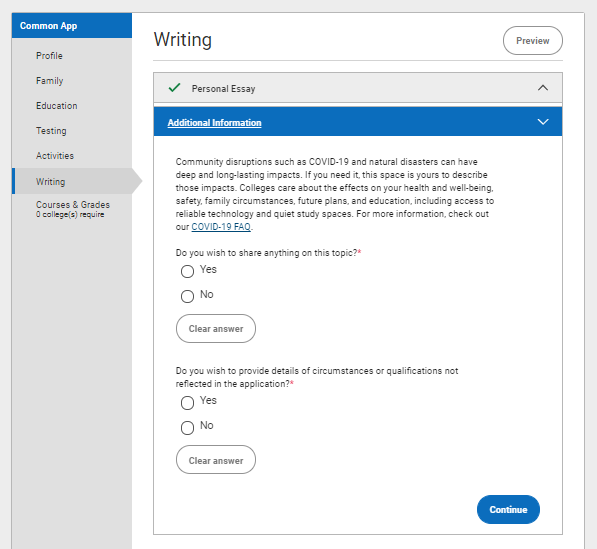
Task: Navigate to the Education section
Action: pyautogui.click(x=56, y=105)
